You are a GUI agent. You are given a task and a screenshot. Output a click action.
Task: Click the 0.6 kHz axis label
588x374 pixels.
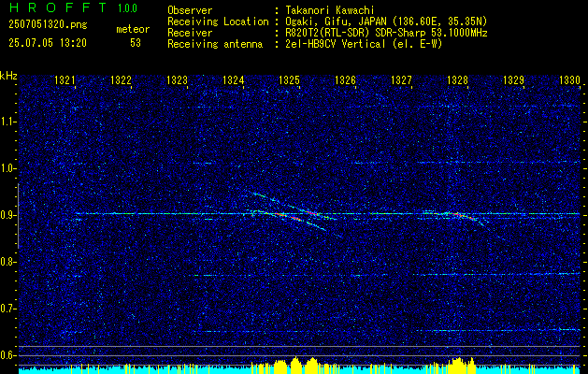click(8, 355)
